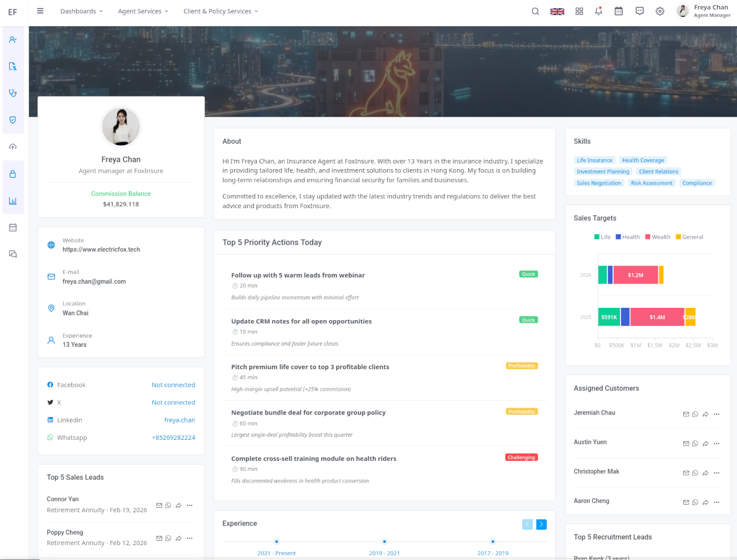The image size is (737, 560).
Task: Open more options for Christopher Mak
Action: click(x=717, y=473)
